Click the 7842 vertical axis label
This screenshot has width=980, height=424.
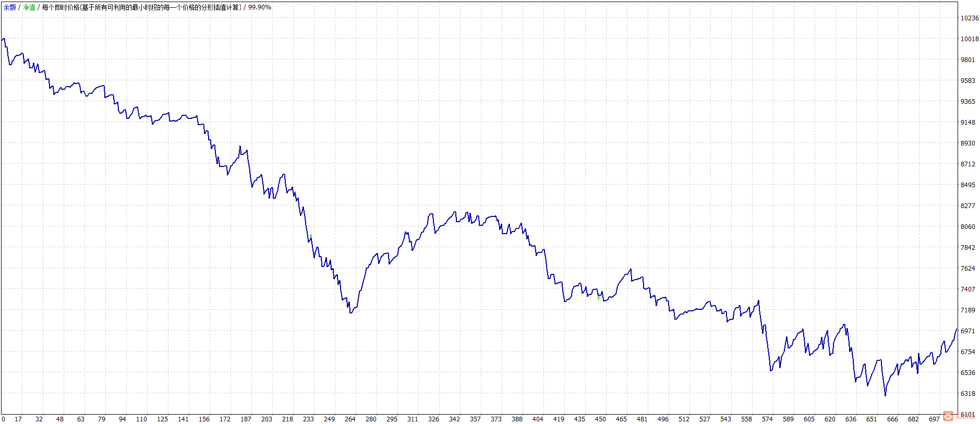pyautogui.click(x=968, y=248)
